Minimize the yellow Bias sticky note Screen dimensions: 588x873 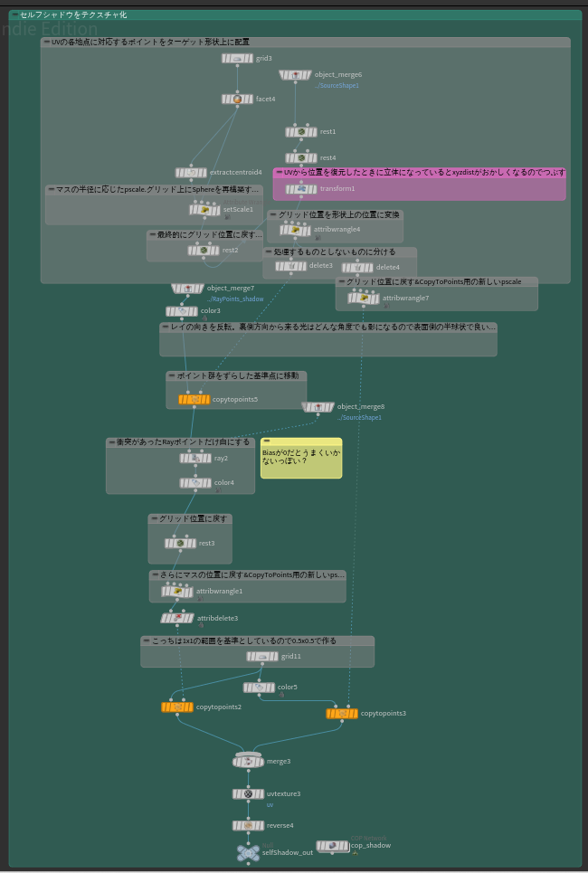tap(267, 441)
